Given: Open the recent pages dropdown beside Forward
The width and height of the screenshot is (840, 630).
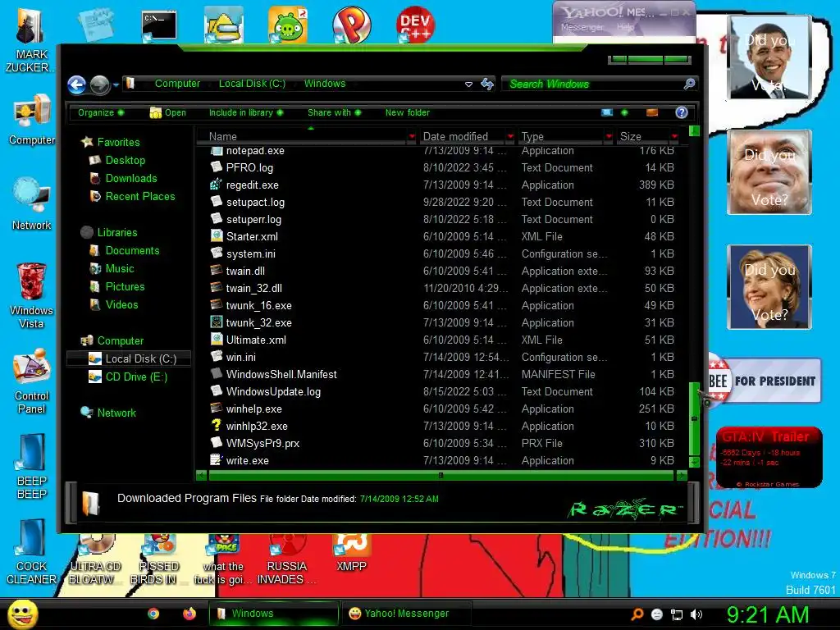Looking at the screenshot, I should [x=116, y=84].
